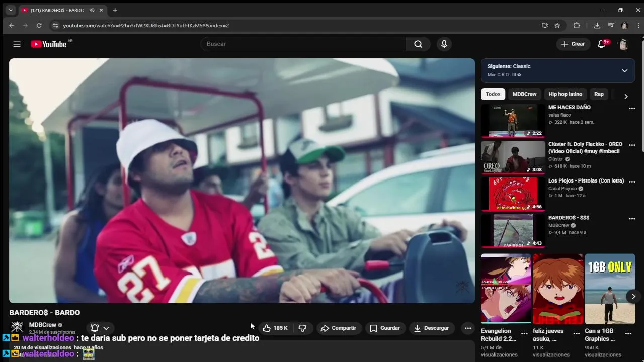The height and width of the screenshot is (362, 644).
Task: Mute the tab via speaker icon
Action: pos(92,10)
